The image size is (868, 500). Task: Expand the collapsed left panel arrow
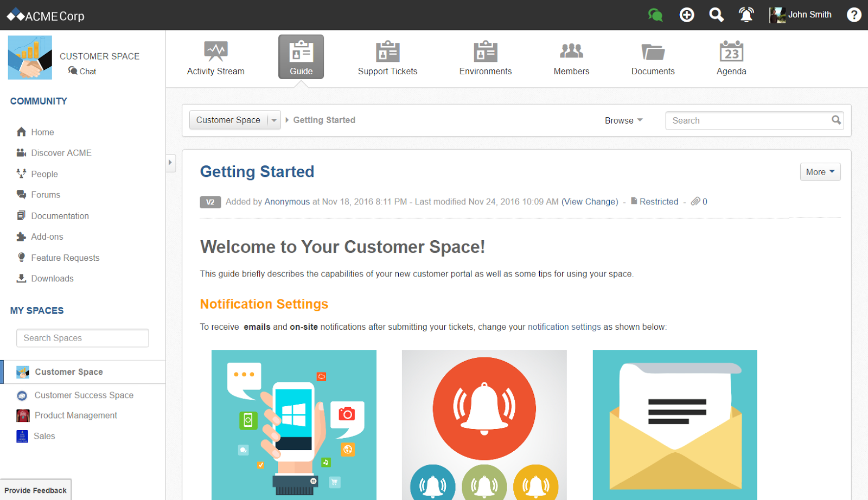click(x=171, y=163)
